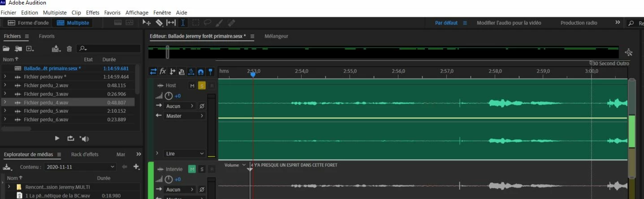
Task: Open the Affichage menu
Action: (x=137, y=13)
